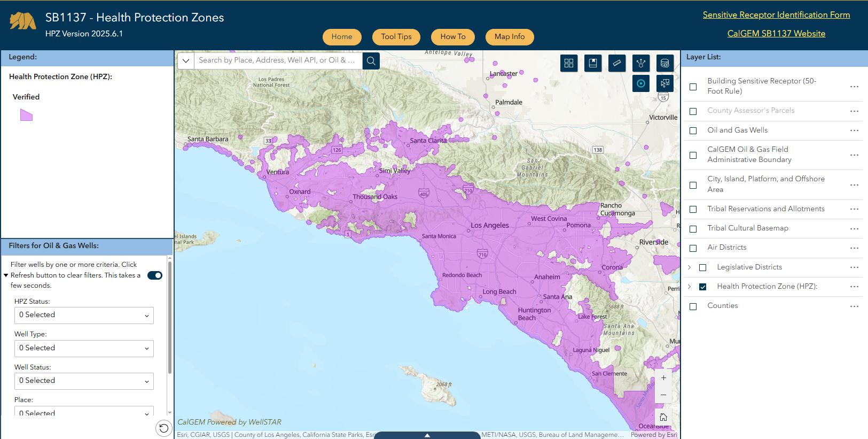
Task: Open the Sensitive Receptor Identification Form link
Action: coord(776,15)
